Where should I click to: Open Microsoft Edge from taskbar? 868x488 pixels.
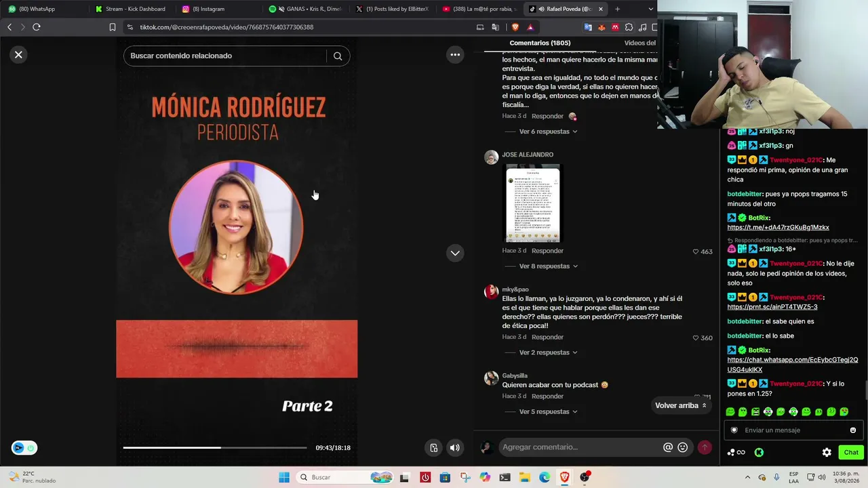545,477
